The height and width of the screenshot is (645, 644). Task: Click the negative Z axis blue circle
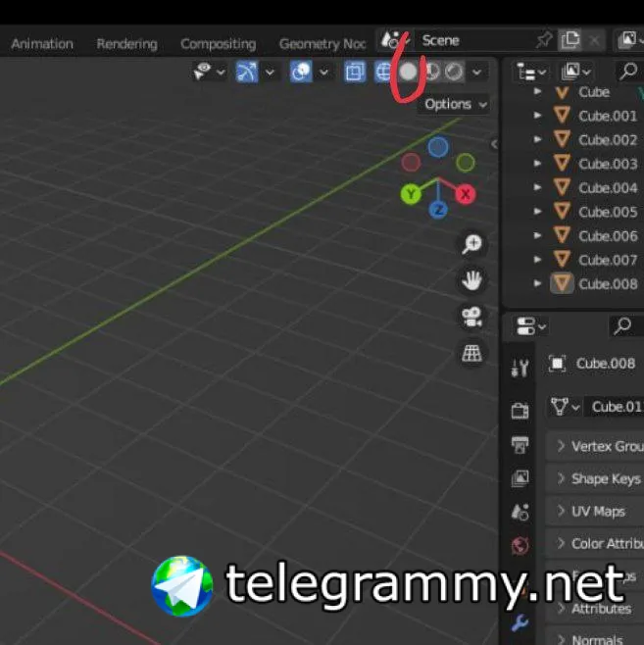(438, 147)
